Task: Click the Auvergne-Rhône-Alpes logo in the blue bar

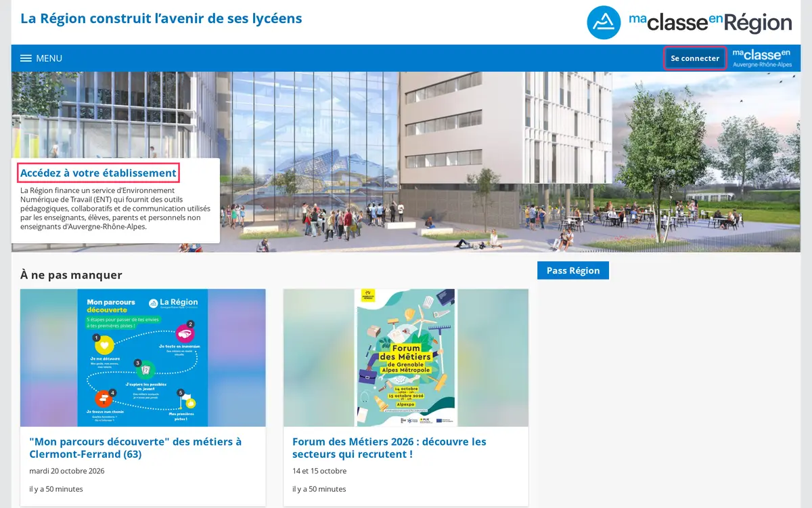Action: point(762,58)
